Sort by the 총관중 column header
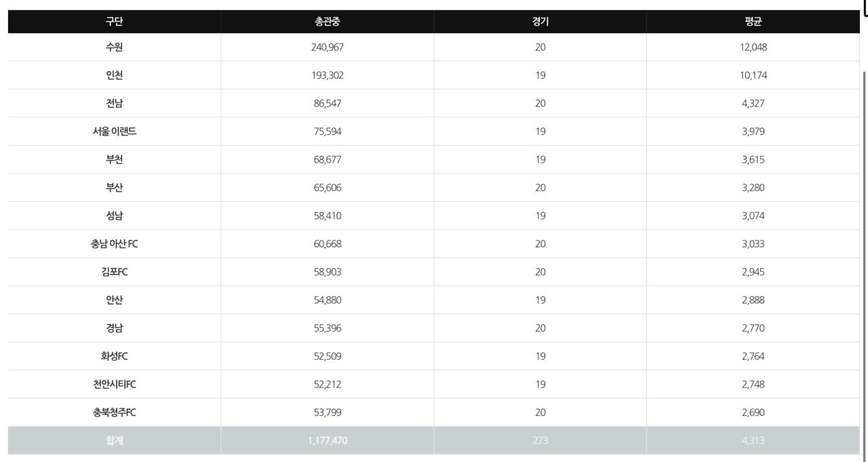This screenshot has height=462, width=868. (328, 22)
